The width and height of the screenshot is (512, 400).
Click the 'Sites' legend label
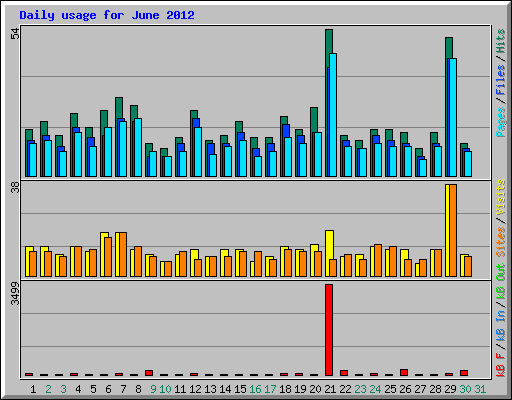(501, 242)
